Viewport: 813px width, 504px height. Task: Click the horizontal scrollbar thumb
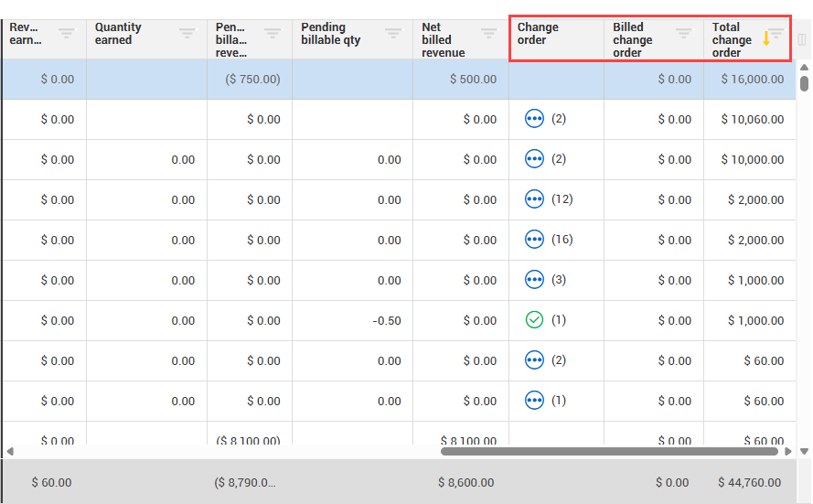610,451
